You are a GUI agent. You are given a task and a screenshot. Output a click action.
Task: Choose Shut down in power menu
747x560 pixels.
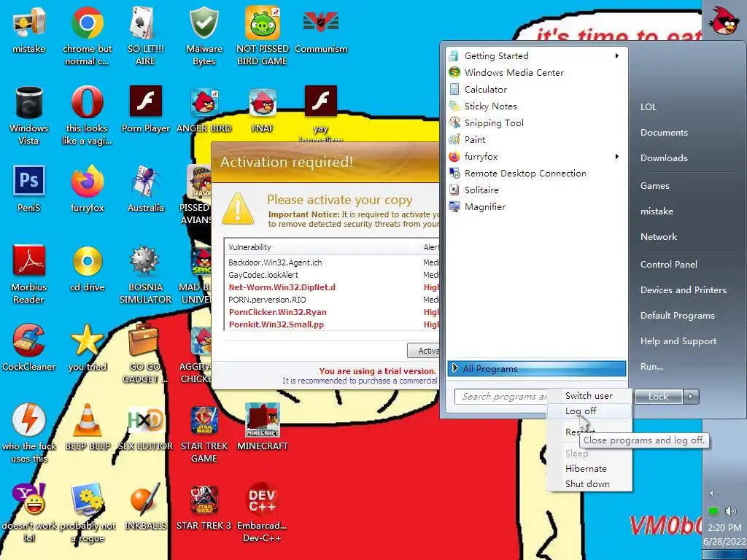click(589, 484)
